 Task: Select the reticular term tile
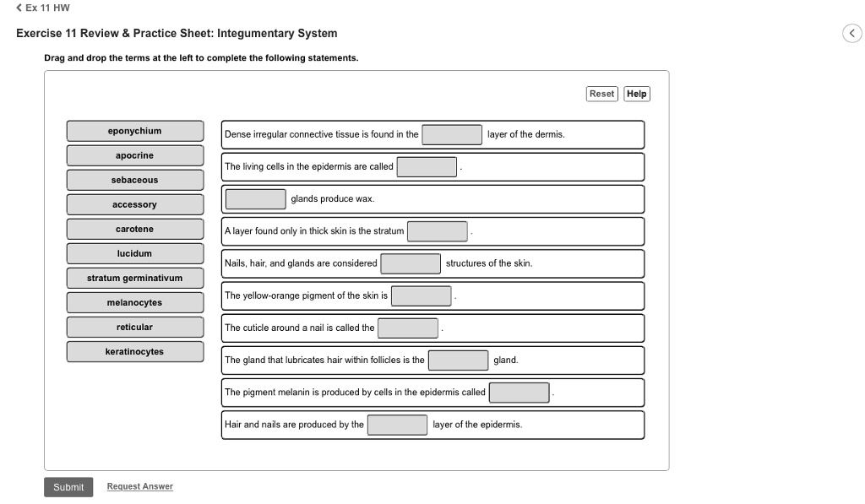click(134, 327)
